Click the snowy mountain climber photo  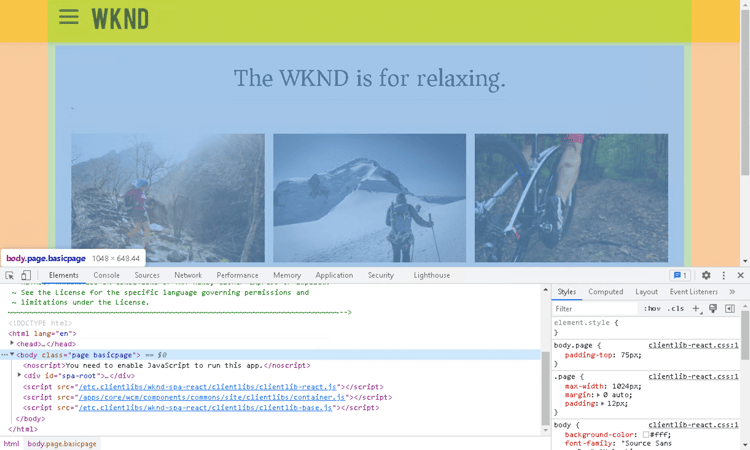click(369, 198)
